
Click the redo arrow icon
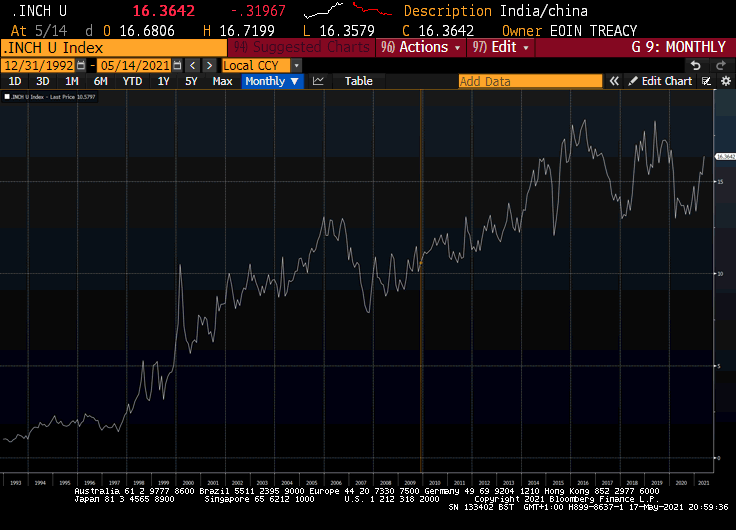coord(721,66)
